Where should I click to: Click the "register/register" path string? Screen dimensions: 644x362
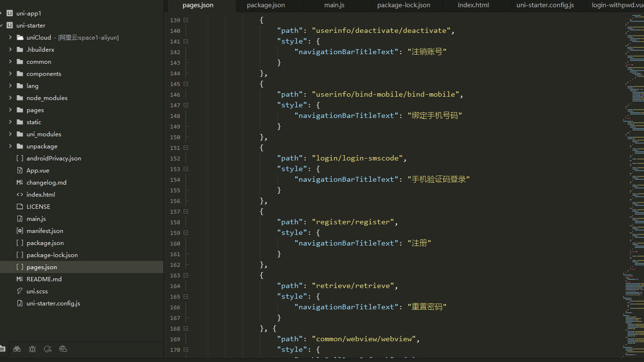[353, 222]
